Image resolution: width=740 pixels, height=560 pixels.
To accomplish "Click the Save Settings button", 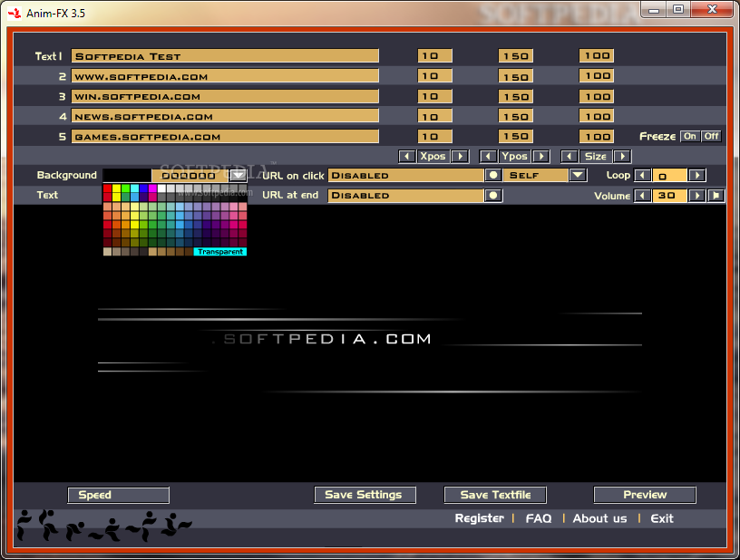I will pyautogui.click(x=365, y=495).
